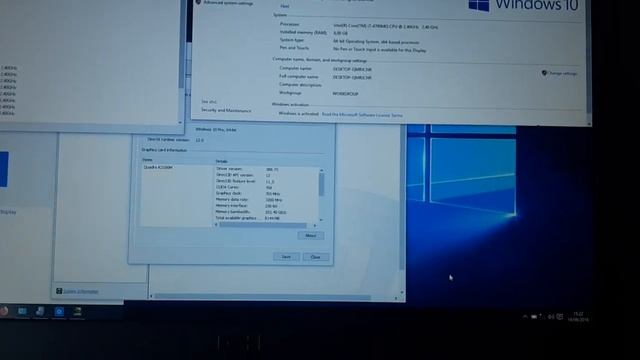
Task: Show hidden system tray icons chevron
Action: coord(525,317)
